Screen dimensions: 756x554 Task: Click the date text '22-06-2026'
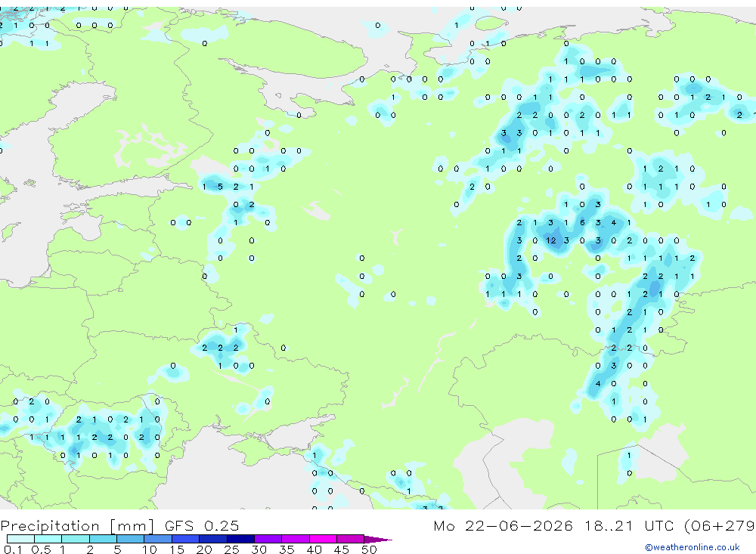(x=519, y=526)
